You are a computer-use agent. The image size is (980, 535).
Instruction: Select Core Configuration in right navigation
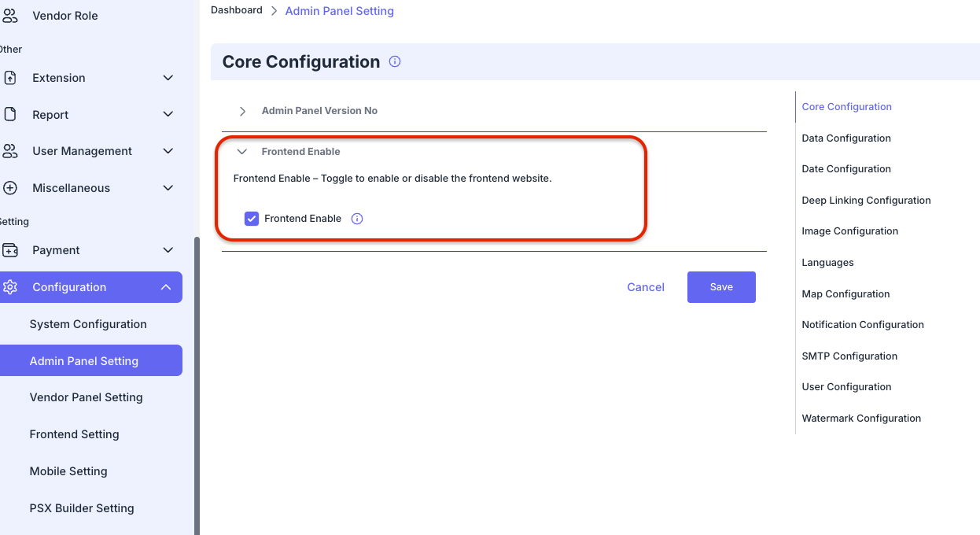click(x=847, y=107)
